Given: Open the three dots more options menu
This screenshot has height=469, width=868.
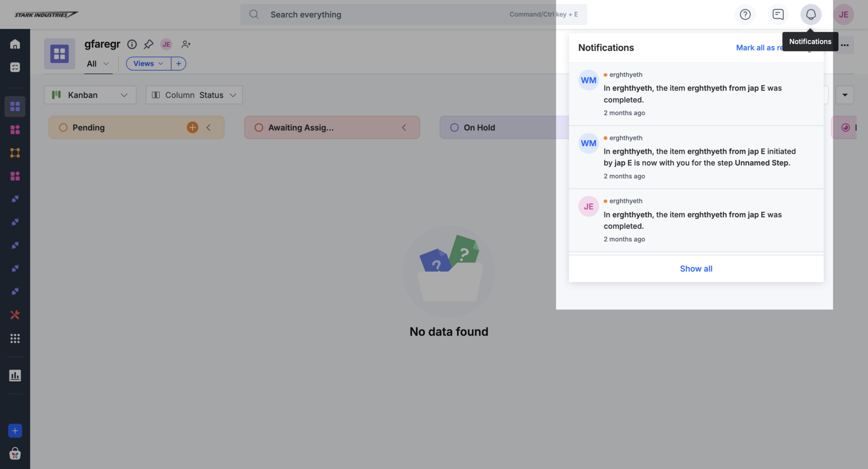Looking at the screenshot, I should coord(845,45).
